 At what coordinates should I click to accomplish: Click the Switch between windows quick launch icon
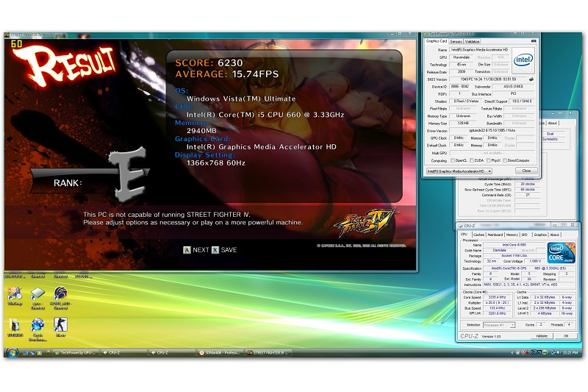(32, 353)
